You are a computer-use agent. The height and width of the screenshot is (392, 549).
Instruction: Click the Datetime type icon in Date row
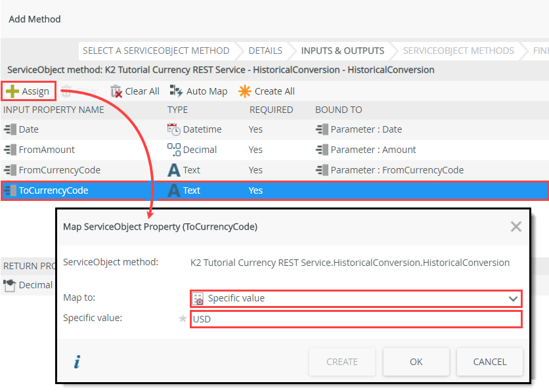173,129
